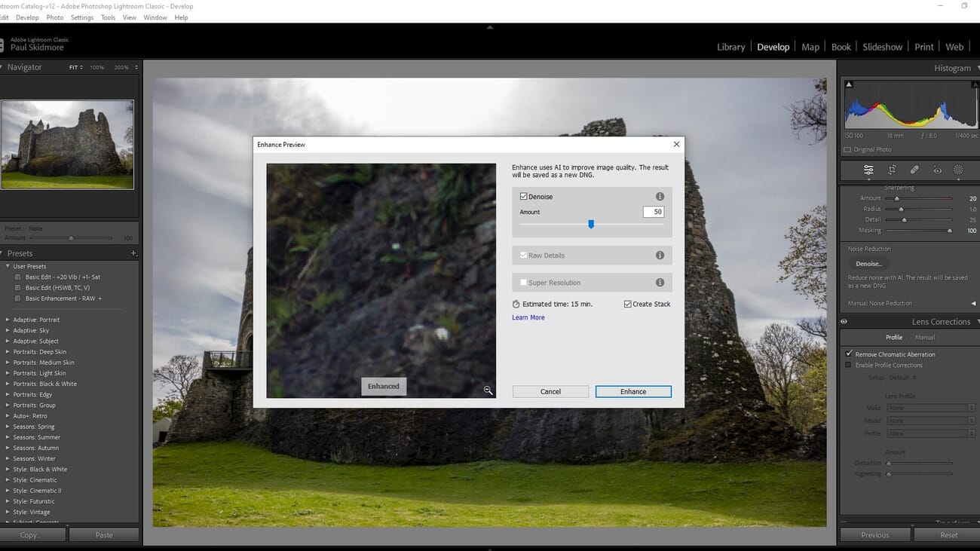Open the Healing tool
980x551 pixels.
coord(914,170)
